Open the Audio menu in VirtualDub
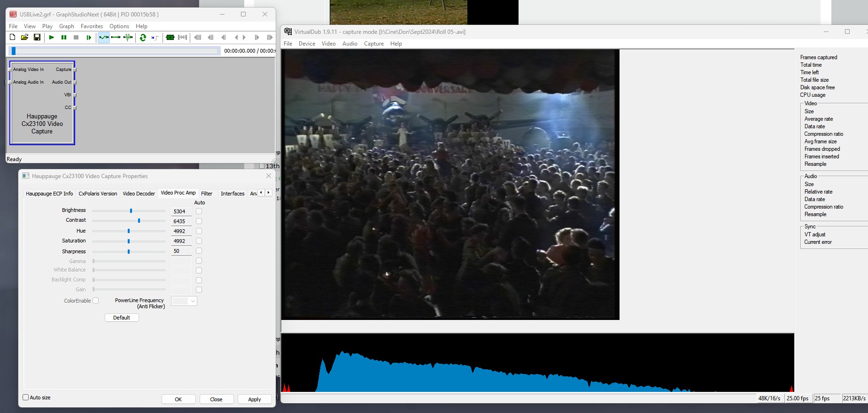This screenshot has width=868, height=413. click(350, 44)
